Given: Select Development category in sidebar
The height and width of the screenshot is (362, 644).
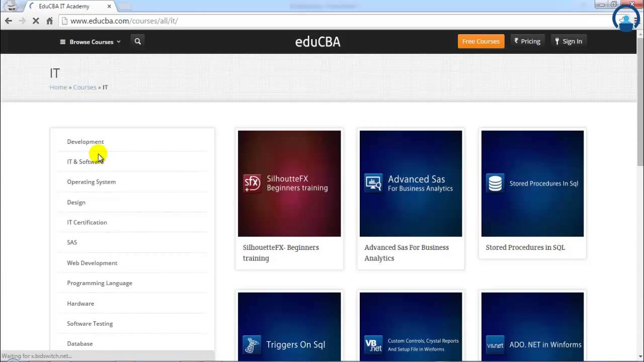Looking at the screenshot, I should point(86,142).
